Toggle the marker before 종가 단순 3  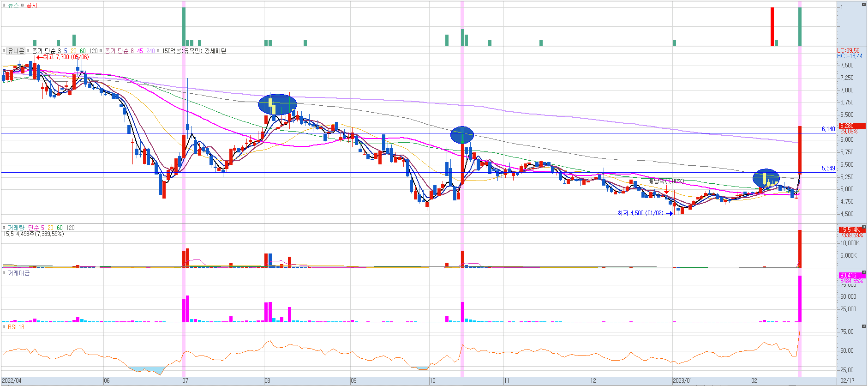point(28,51)
